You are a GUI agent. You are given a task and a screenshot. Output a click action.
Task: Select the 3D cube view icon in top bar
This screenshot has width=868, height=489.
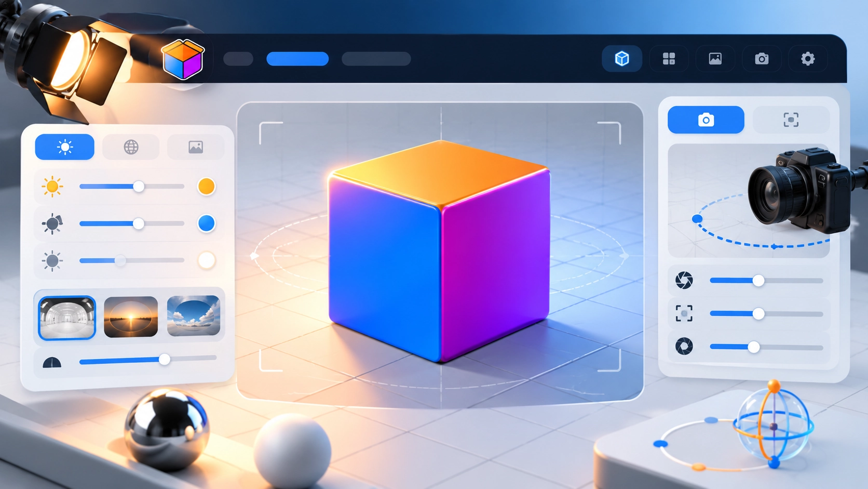[622, 59]
